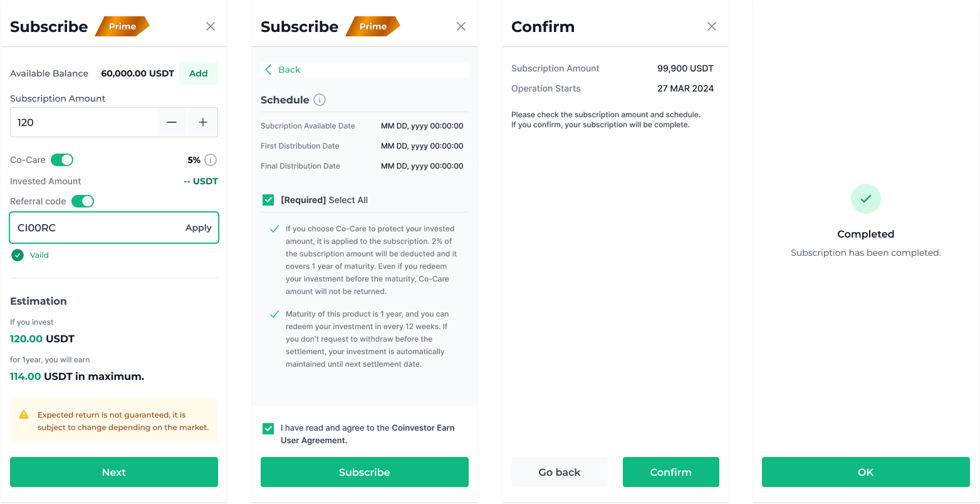980x504 pixels.
Task: Close the Confirm dialog
Action: (712, 26)
